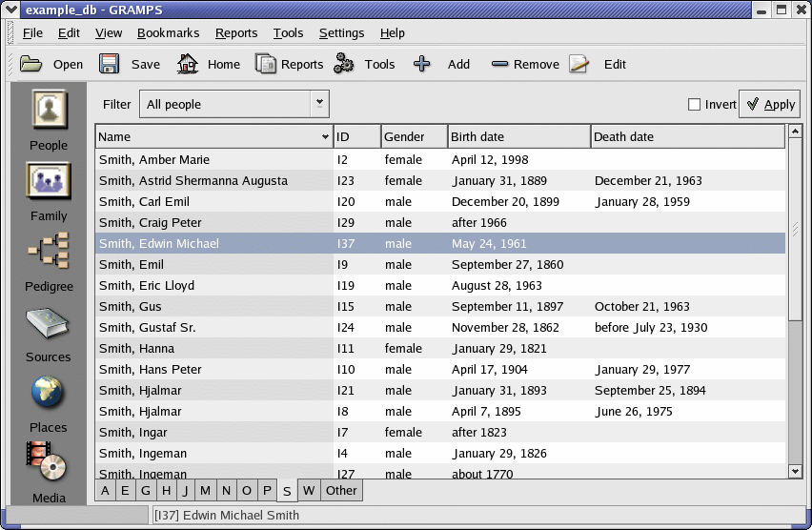Open the window menu in the title bar
812x530 pixels.
tap(11, 9)
